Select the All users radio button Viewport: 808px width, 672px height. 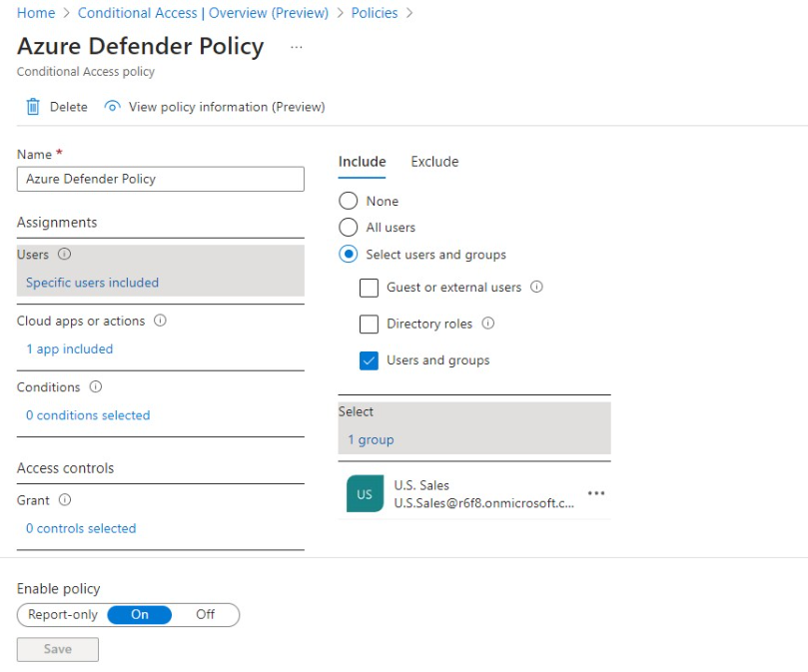click(349, 227)
